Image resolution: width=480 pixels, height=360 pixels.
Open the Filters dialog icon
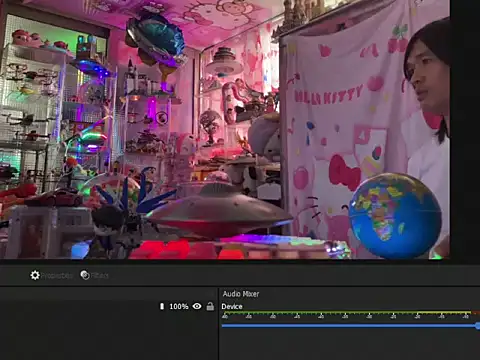pyautogui.click(x=85, y=275)
